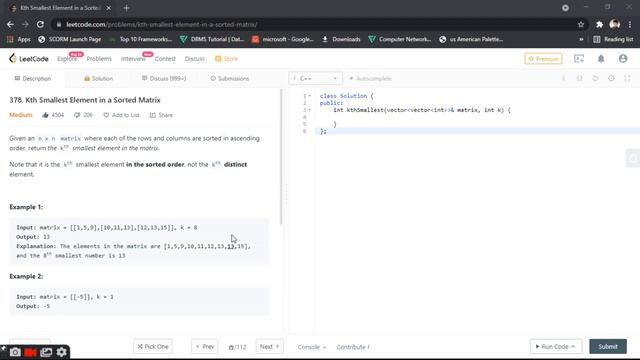Open the Downloads bookmark

341,39
